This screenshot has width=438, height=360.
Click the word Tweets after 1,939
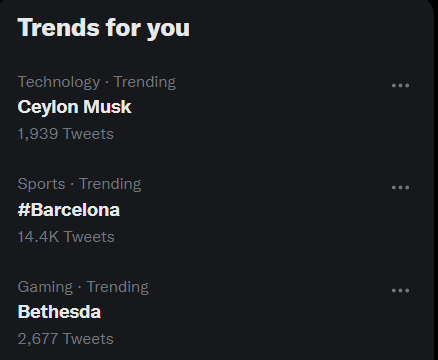tap(88, 134)
